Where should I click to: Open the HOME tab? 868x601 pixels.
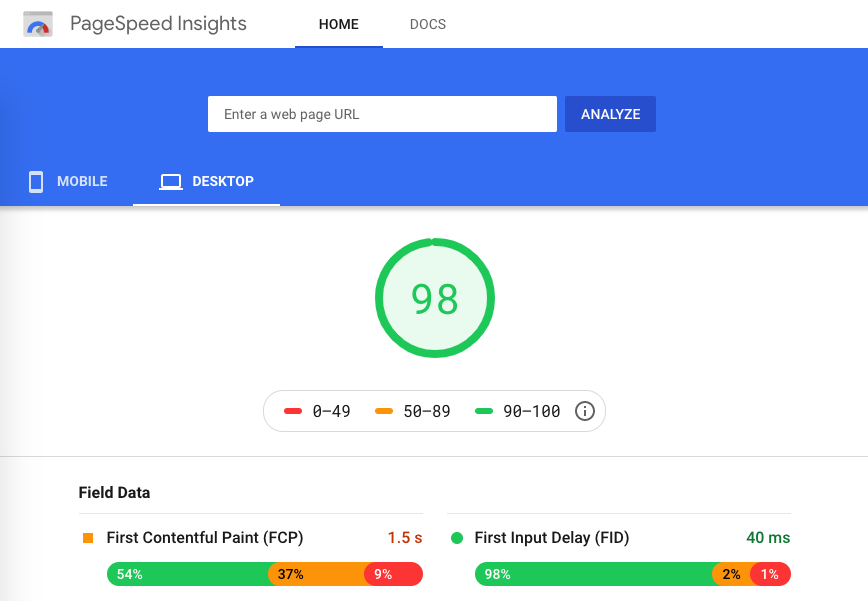click(x=339, y=24)
